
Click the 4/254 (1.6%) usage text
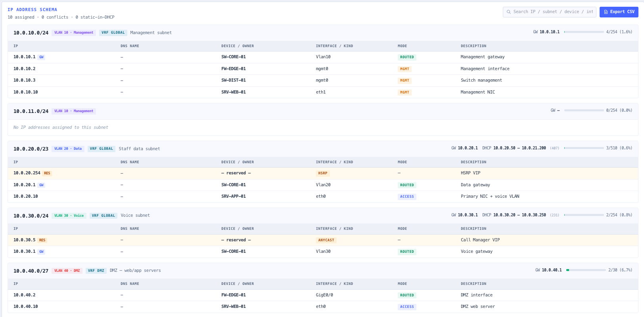(x=619, y=32)
